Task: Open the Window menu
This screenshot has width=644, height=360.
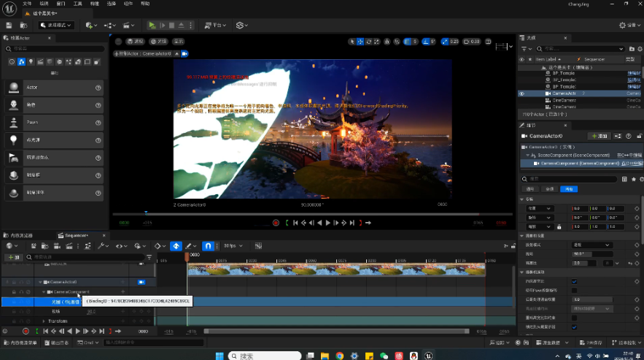Action: (x=61, y=4)
